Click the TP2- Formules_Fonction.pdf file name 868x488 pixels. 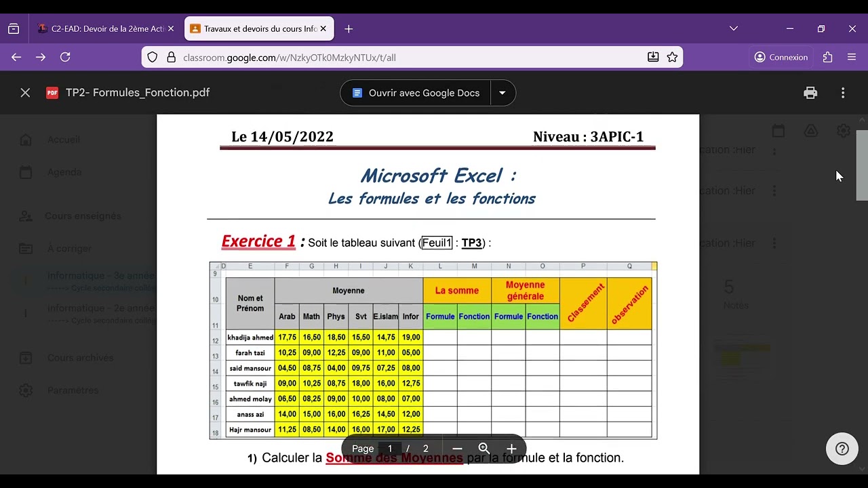pyautogui.click(x=138, y=93)
